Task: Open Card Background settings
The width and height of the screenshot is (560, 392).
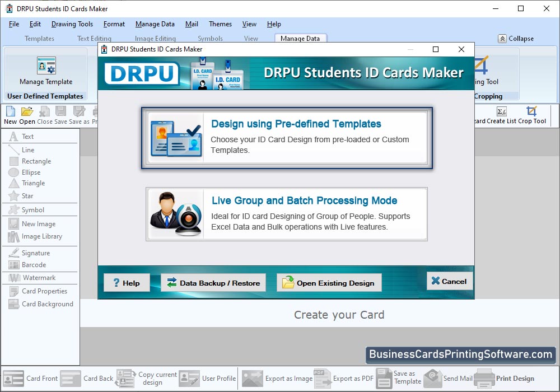Action: click(x=41, y=304)
